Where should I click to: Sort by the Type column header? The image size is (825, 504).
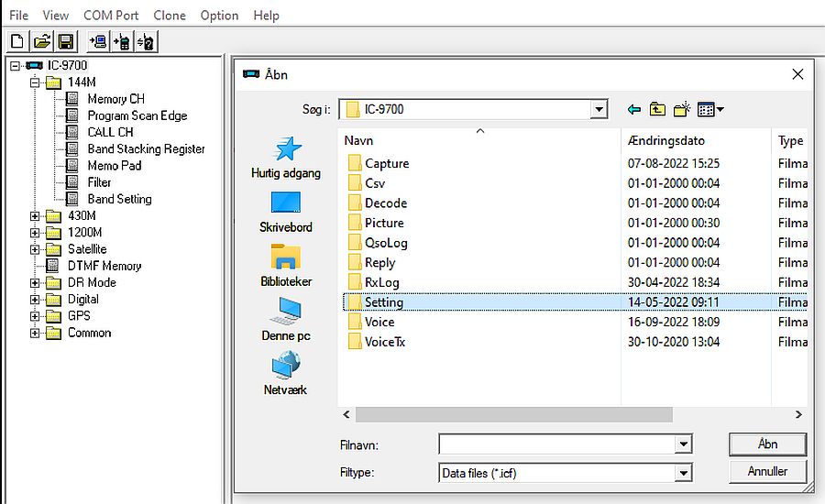click(x=790, y=140)
